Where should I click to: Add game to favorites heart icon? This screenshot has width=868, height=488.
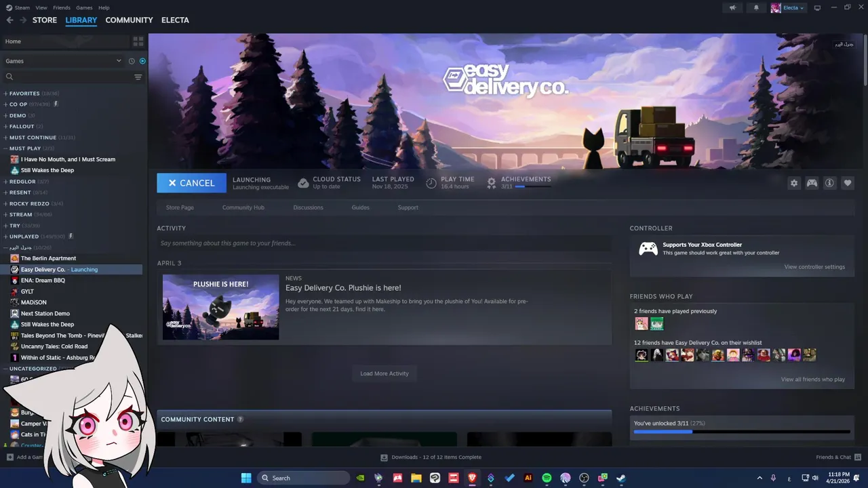pos(847,183)
